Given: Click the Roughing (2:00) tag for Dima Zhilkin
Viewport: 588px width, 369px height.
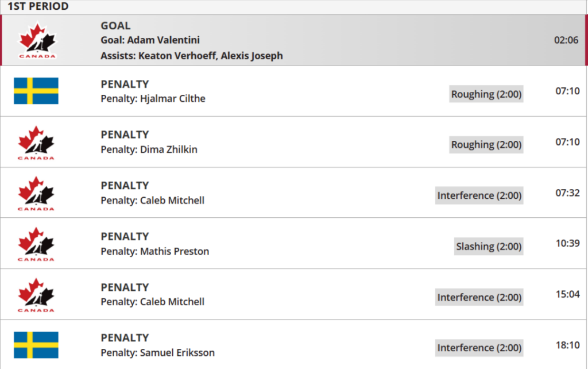Looking at the screenshot, I should 486,145.
